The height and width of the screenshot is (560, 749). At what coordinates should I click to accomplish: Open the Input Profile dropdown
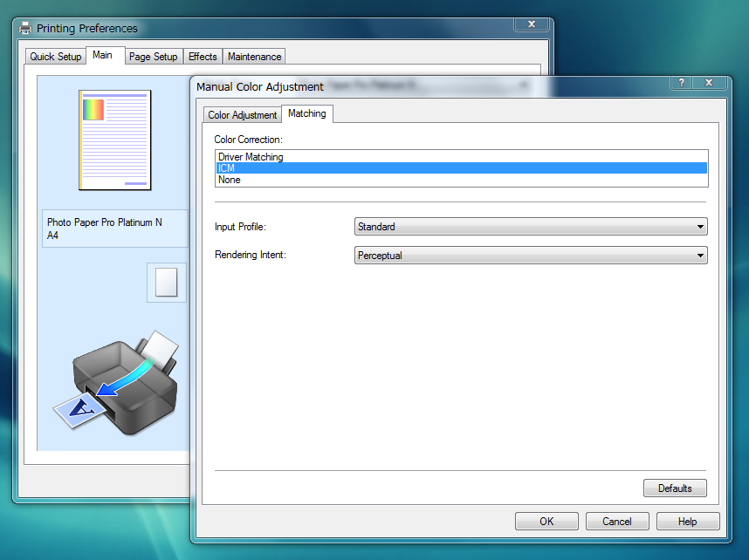tap(531, 227)
